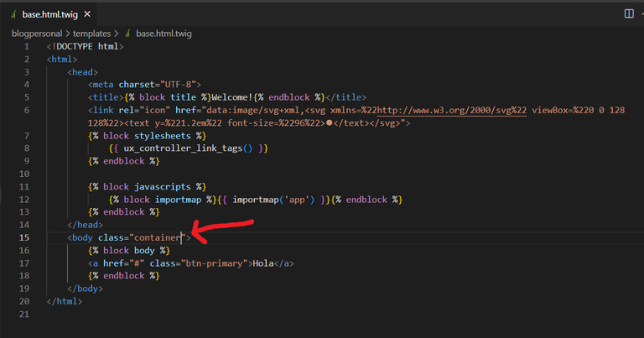The image size is (644, 338).
Task: Click ux_controller_link_tags() function call
Action: 188,148
